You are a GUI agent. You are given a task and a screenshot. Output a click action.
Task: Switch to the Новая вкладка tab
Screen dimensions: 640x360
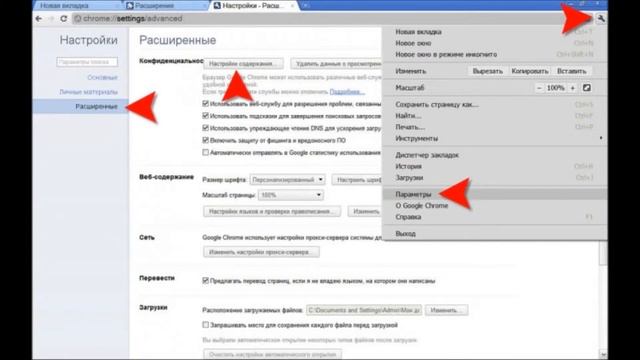point(78,6)
